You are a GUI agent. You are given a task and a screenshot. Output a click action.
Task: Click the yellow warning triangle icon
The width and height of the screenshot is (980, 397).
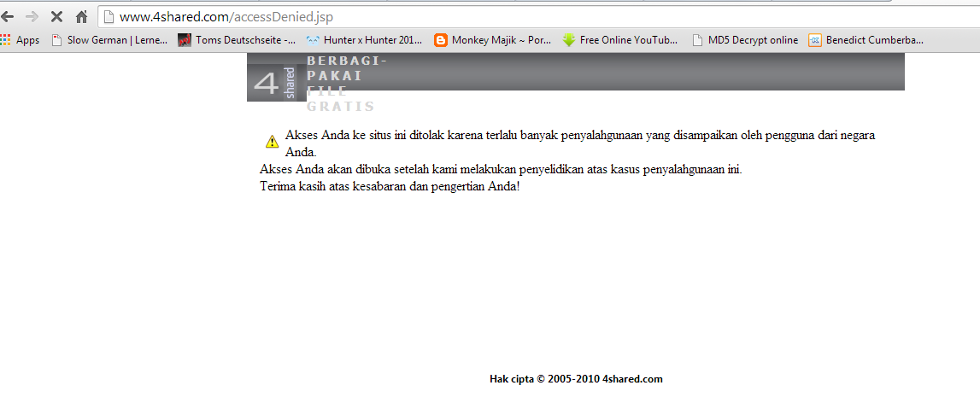(x=272, y=142)
